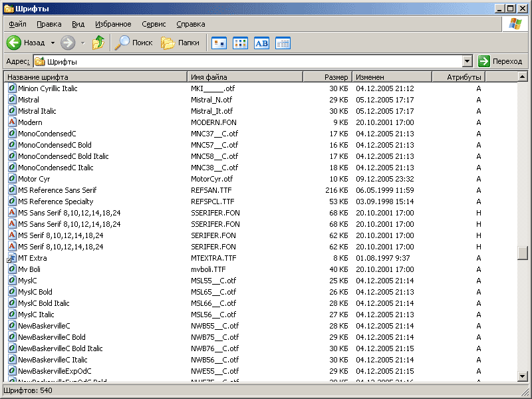532x399 pixels.
Task: Click date 01.08.1997 9:37
Action: (x=383, y=258)
